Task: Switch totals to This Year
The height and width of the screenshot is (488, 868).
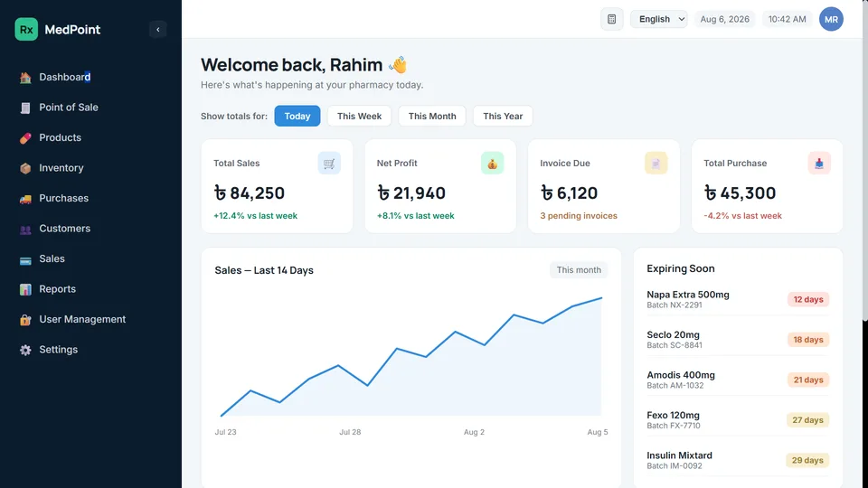Action: pyautogui.click(x=503, y=117)
